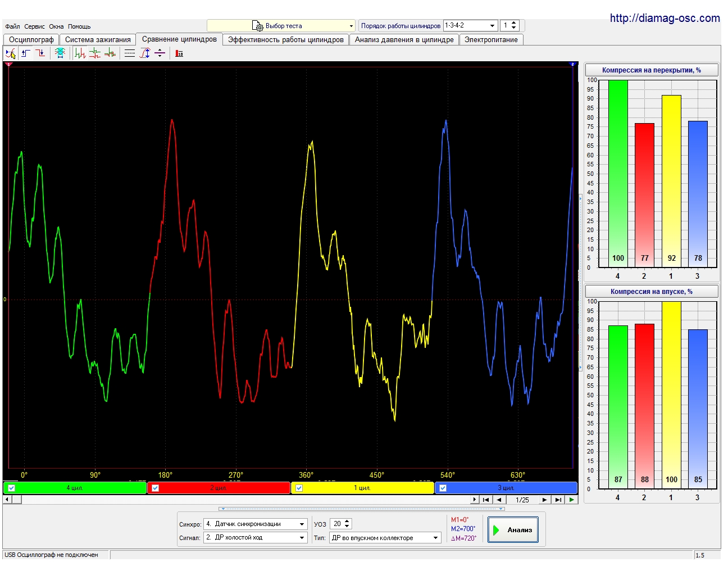The height and width of the screenshot is (562, 728).
Task: Click the green 4 цил. channel bar
Action: point(75,488)
